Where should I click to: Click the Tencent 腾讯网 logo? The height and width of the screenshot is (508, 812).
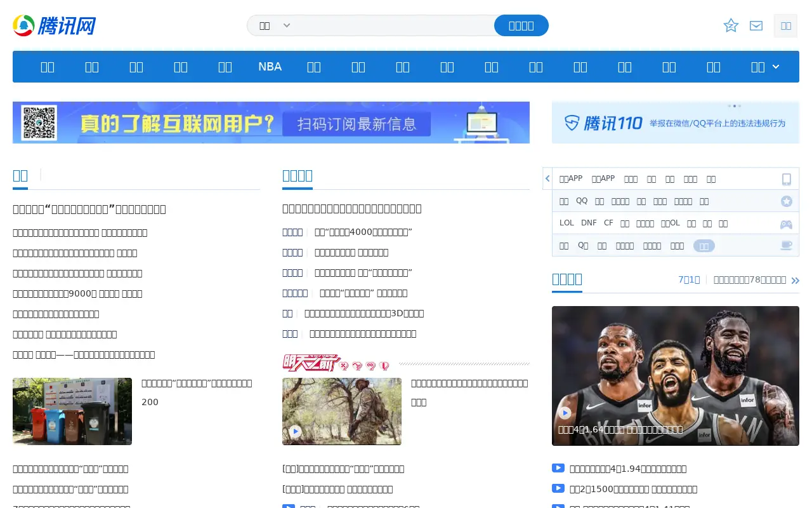point(54,25)
